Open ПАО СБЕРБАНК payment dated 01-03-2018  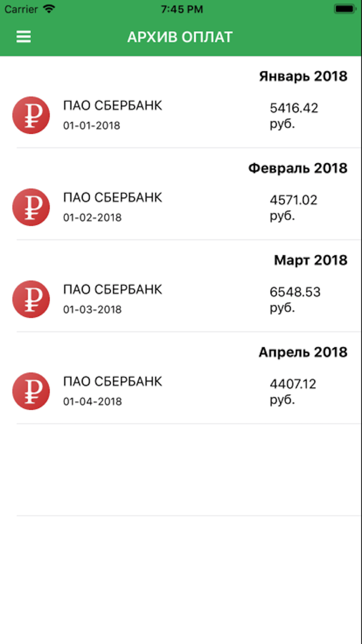(x=181, y=299)
